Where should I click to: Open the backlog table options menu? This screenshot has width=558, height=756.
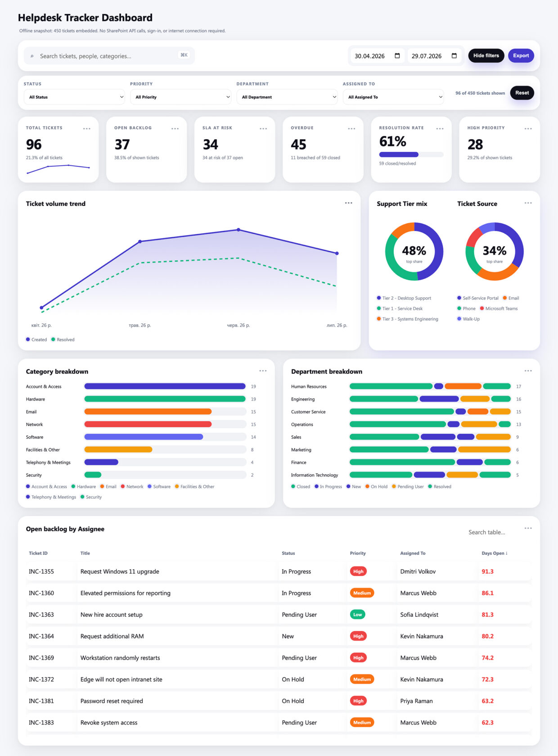[528, 528]
